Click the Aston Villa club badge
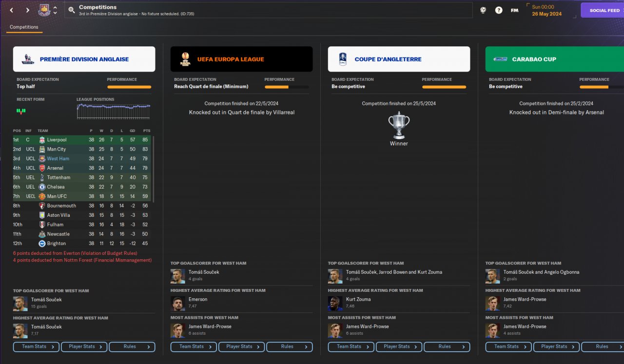The width and height of the screenshot is (624, 364). [x=42, y=215]
